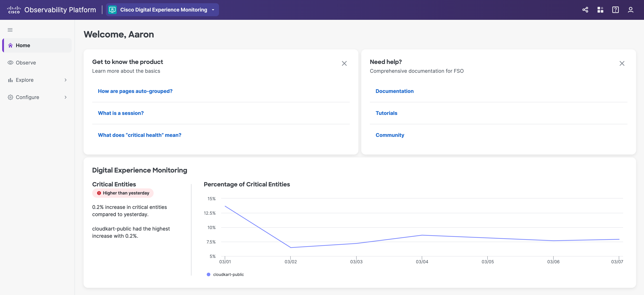Click the Digital Experience Monitoring section title
The image size is (644, 295).
140,170
